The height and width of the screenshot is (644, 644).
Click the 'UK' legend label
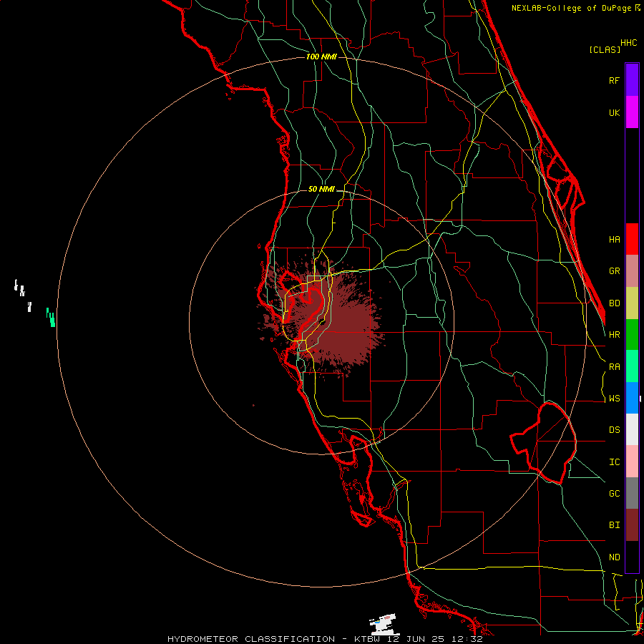(x=614, y=112)
